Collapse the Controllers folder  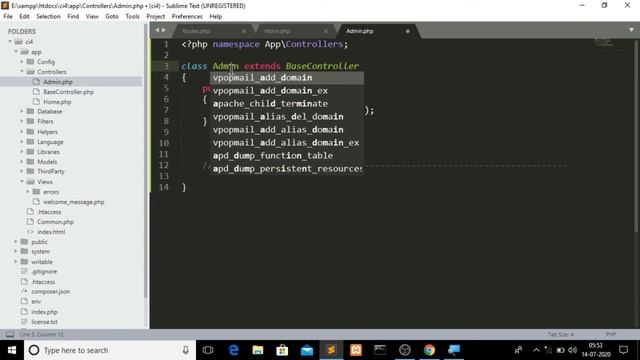22,72
